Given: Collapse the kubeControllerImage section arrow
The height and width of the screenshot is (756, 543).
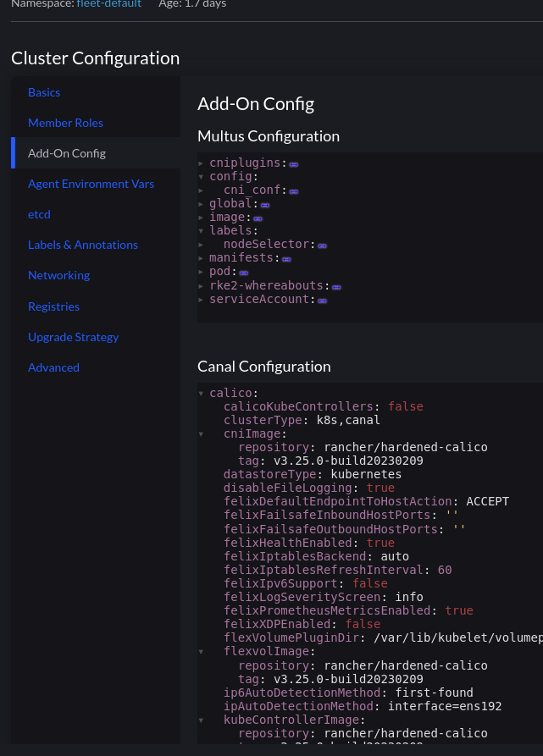Looking at the screenshot, I should 201,720.
